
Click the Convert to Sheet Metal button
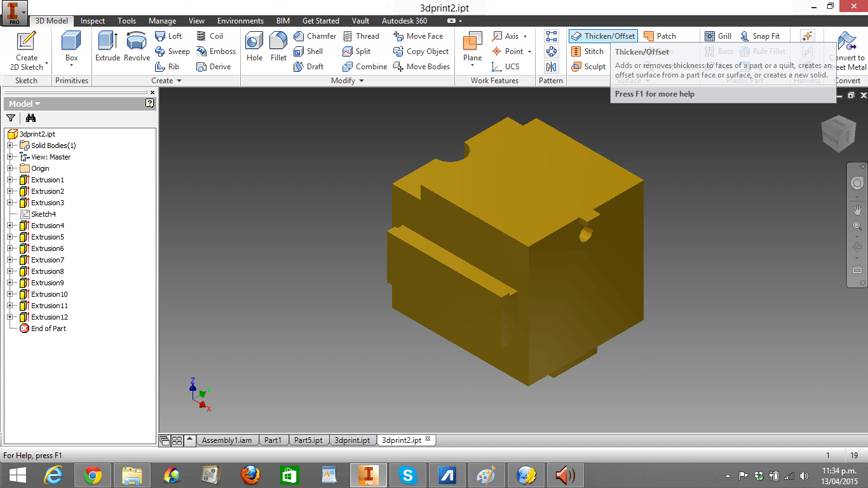click(x=846, y=51)
